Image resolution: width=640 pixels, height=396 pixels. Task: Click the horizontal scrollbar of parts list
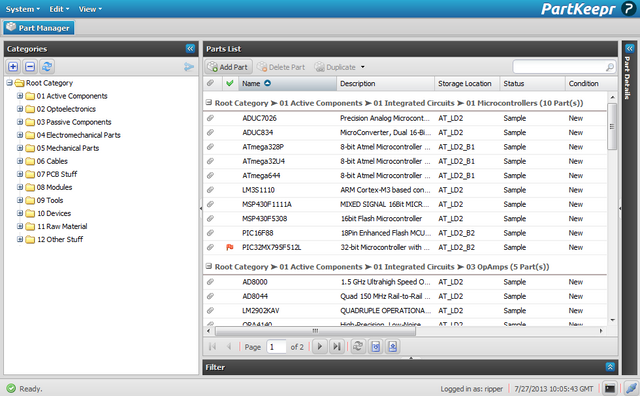point(315,331)
